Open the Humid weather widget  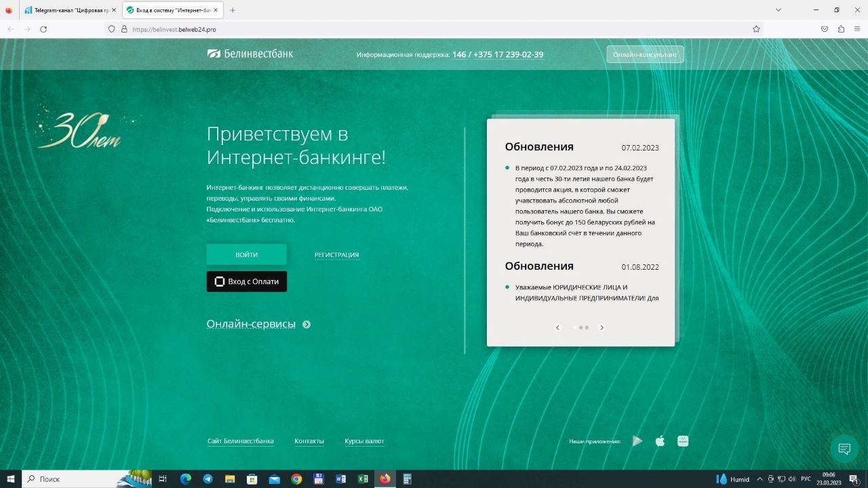(733, 479)
